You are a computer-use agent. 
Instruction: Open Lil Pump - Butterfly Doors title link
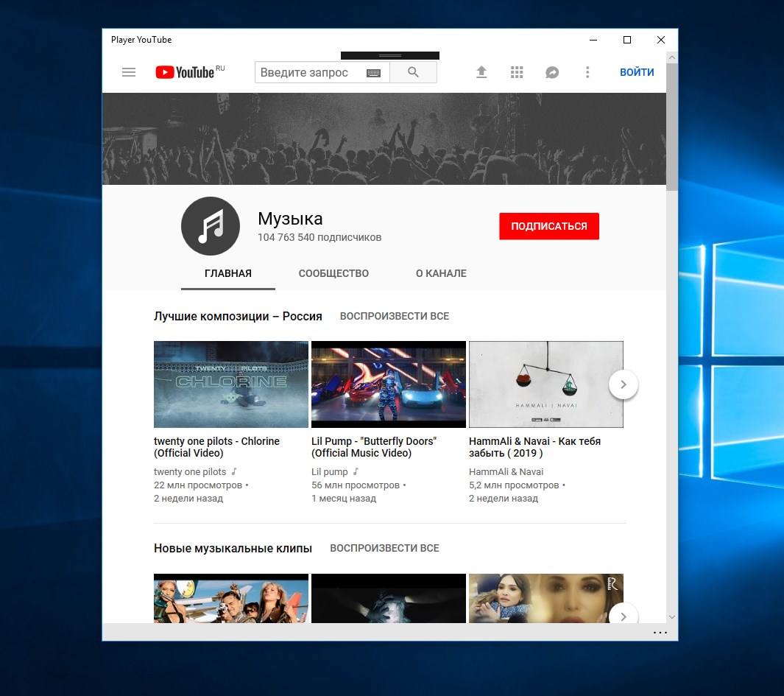point(374,447)
